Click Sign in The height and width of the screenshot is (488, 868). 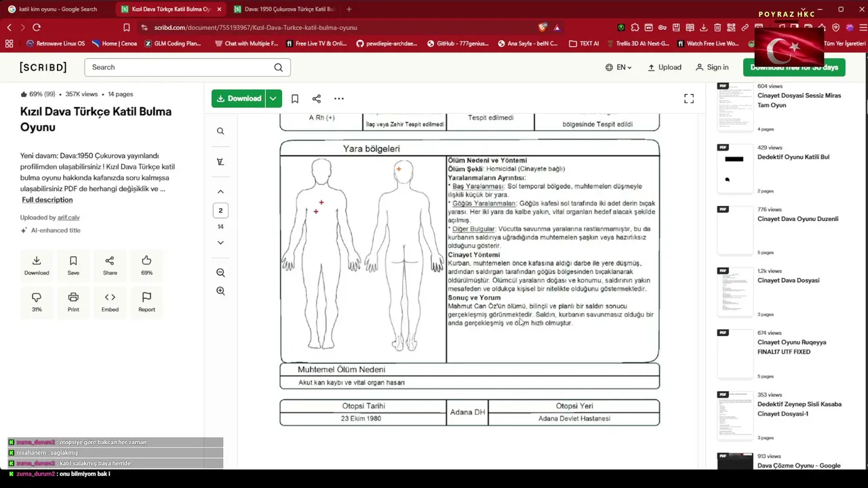pyautogui.click(x=712, y=67)
